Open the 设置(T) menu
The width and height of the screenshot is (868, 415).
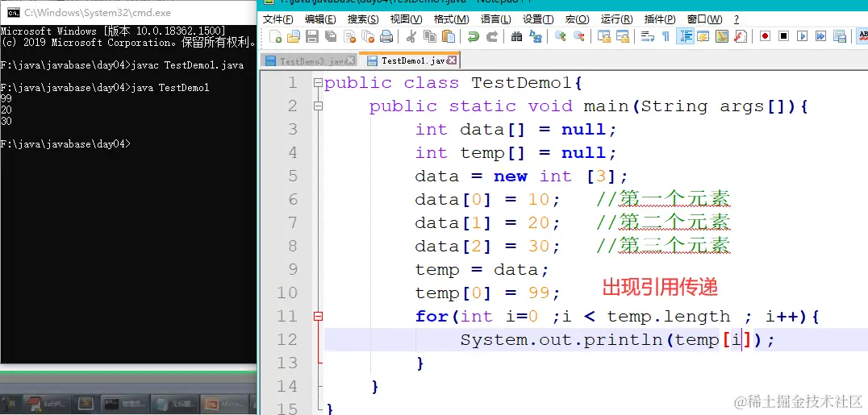pyautogui.click(x=538, y=19)
